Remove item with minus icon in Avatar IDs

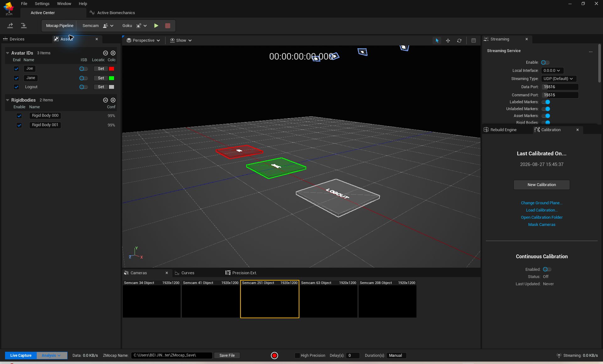point(106,53)
